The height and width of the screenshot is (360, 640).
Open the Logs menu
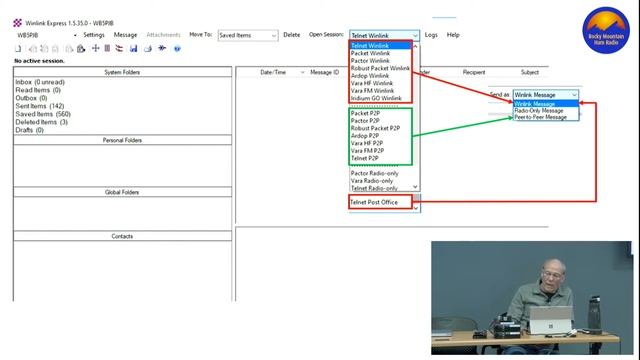(431, 35)
